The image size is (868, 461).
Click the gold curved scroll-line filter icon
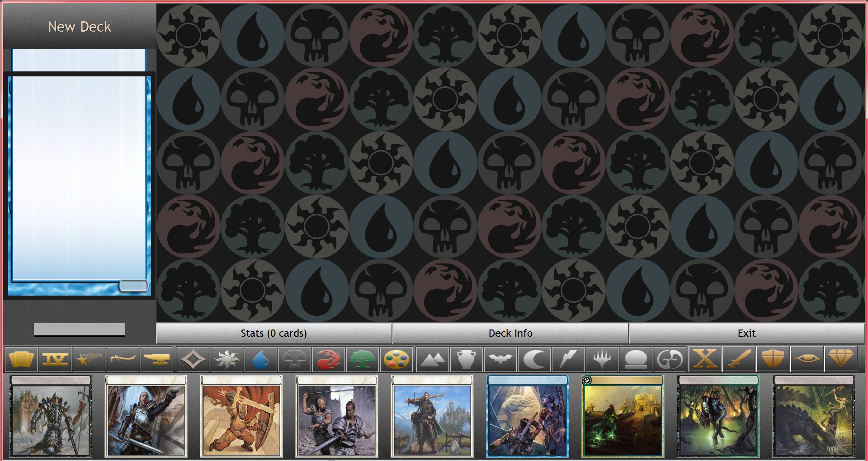[x=123, y=360]
